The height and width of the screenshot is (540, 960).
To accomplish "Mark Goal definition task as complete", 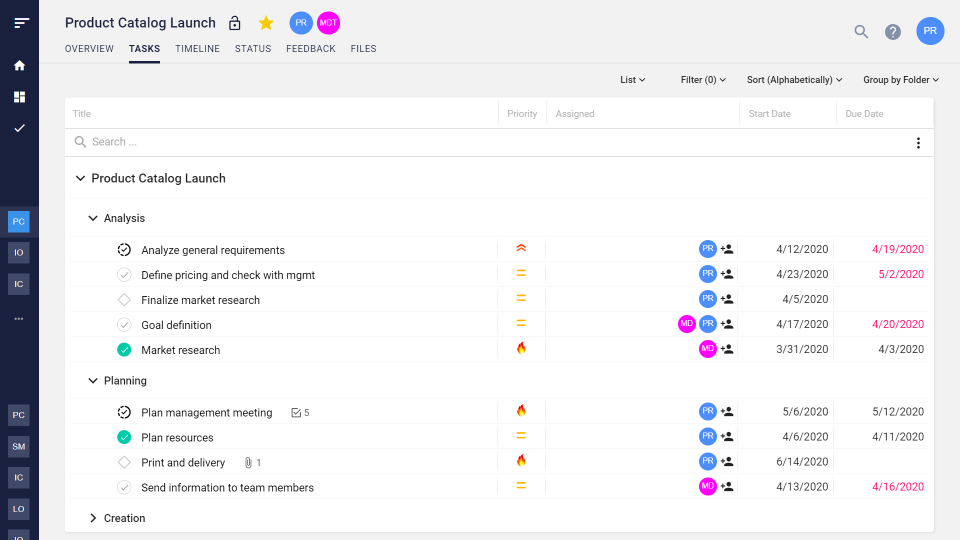I will (x=124, y=325).
